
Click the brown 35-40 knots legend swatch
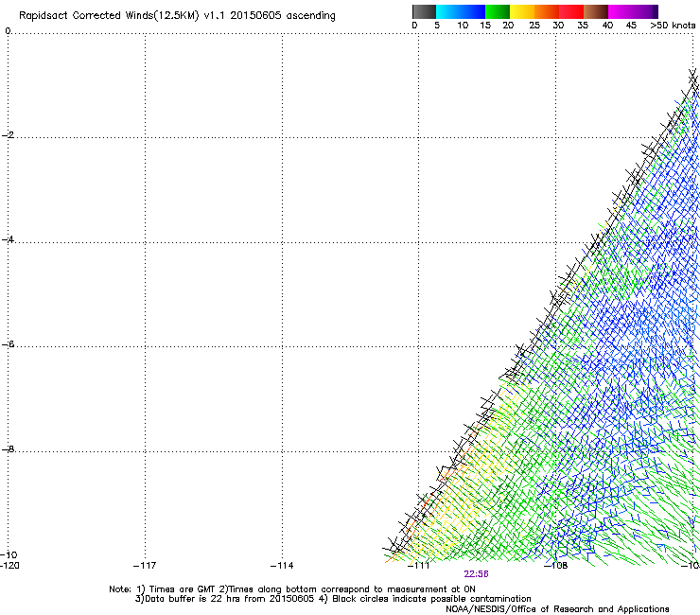pyautogui.click(x=596, y=11)
